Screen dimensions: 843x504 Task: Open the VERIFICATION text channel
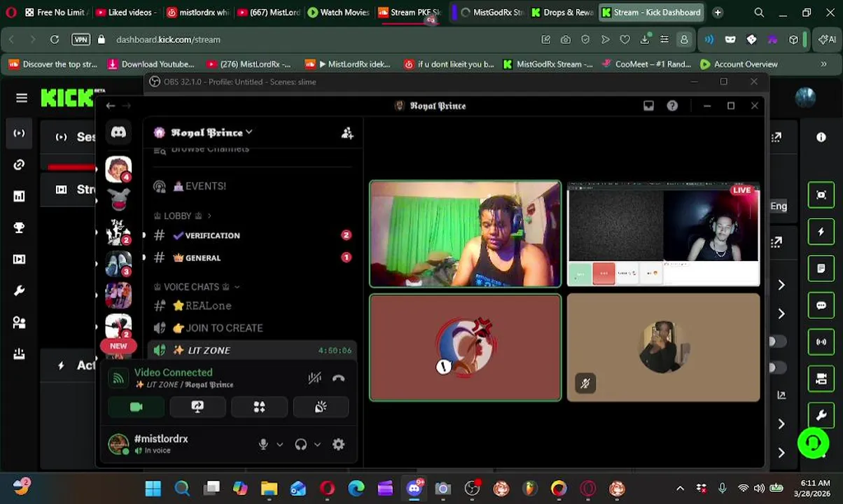tap(251, 236)
